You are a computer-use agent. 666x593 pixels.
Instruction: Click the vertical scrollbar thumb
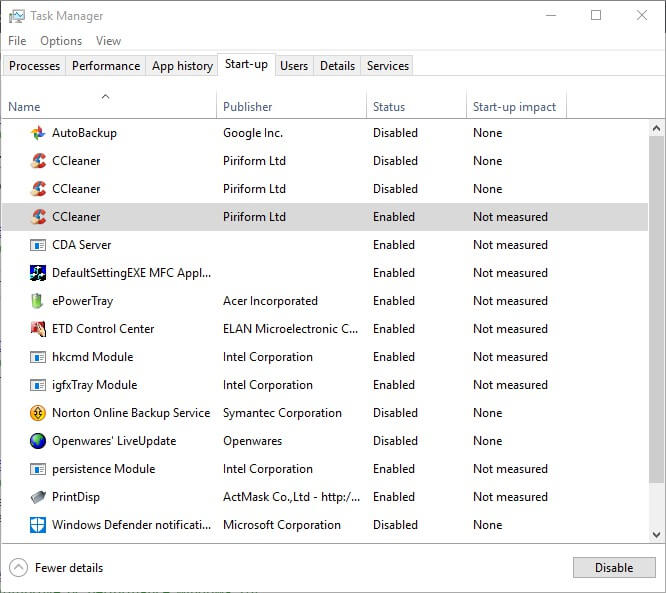[x=656, y=309]
